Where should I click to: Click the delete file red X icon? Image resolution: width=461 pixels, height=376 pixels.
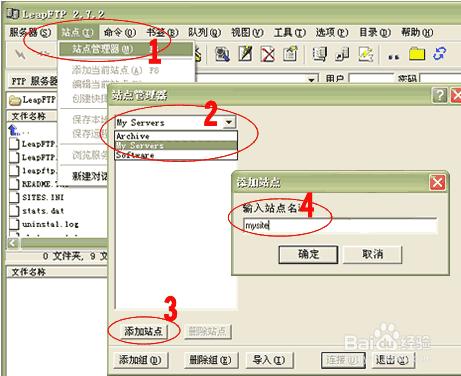(x=268, y=54)
